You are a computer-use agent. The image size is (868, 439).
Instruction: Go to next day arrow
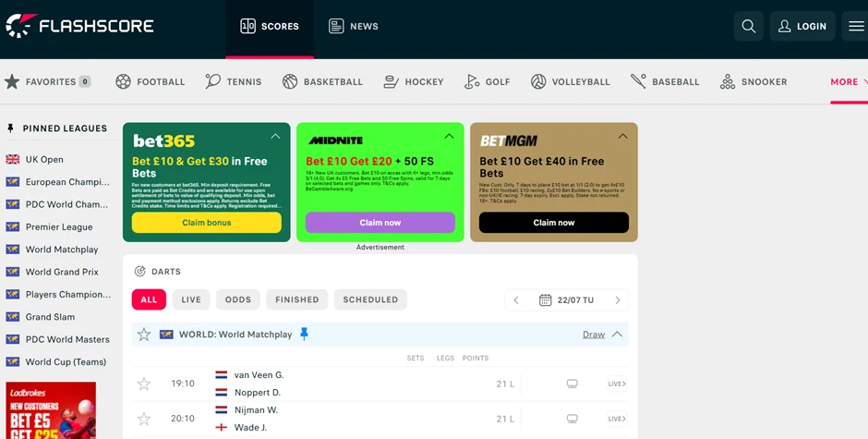(618, 299)
